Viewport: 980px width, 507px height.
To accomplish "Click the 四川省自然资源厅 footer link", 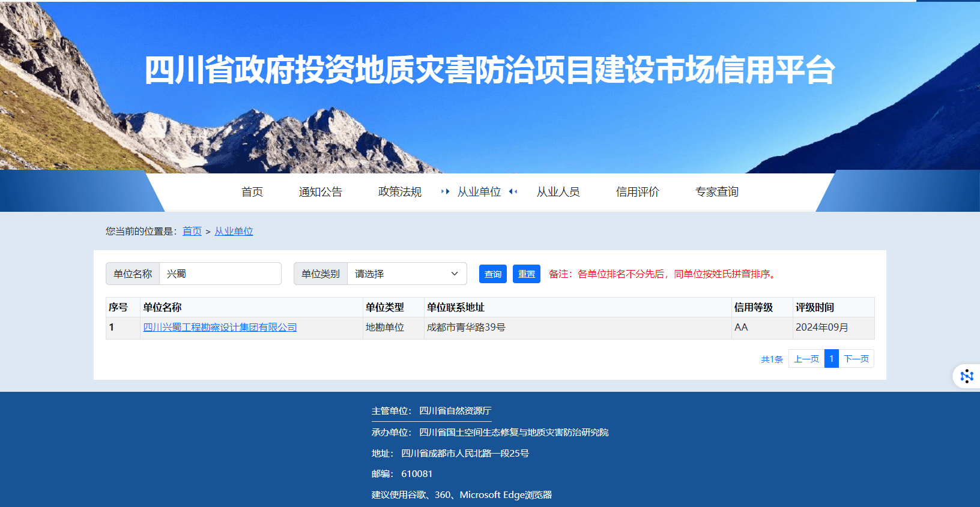I will [x=455, y=411].
